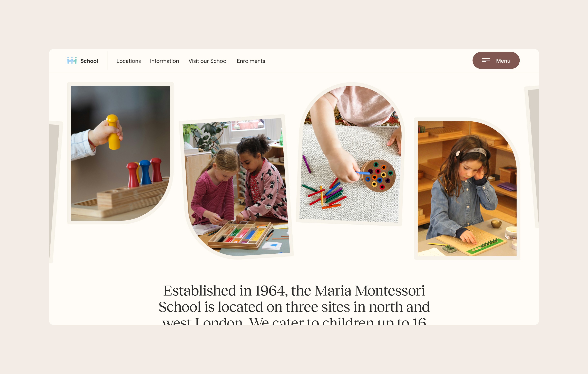The image size is (588, 374).
Task: Open Visit our School link
Action: tap(208, 61)
